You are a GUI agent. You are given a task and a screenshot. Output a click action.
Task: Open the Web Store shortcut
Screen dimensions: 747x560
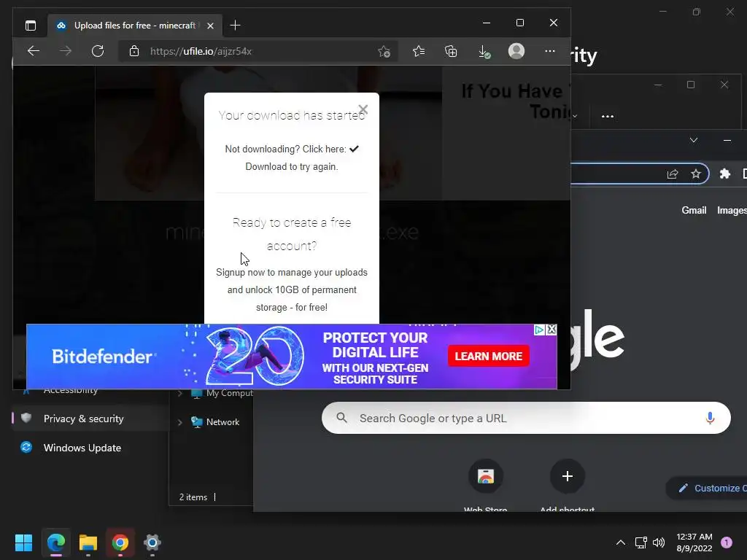485,476
